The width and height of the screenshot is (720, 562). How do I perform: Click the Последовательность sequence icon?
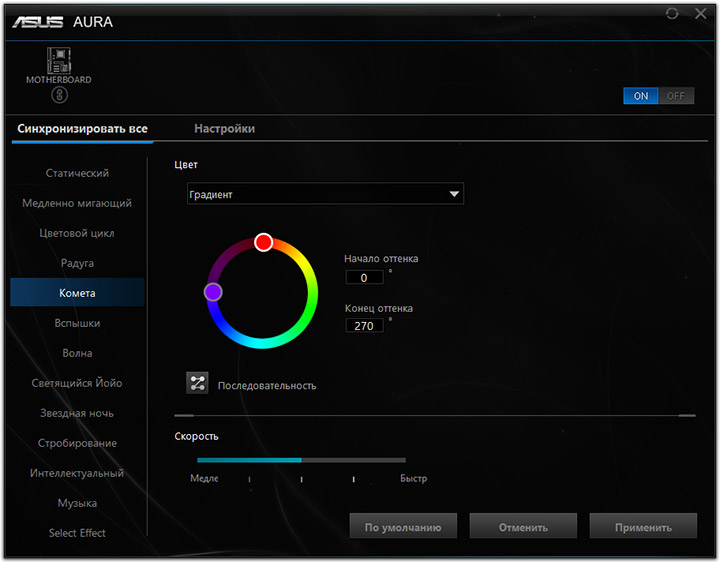pyautogui.click(x=197, y=383)
